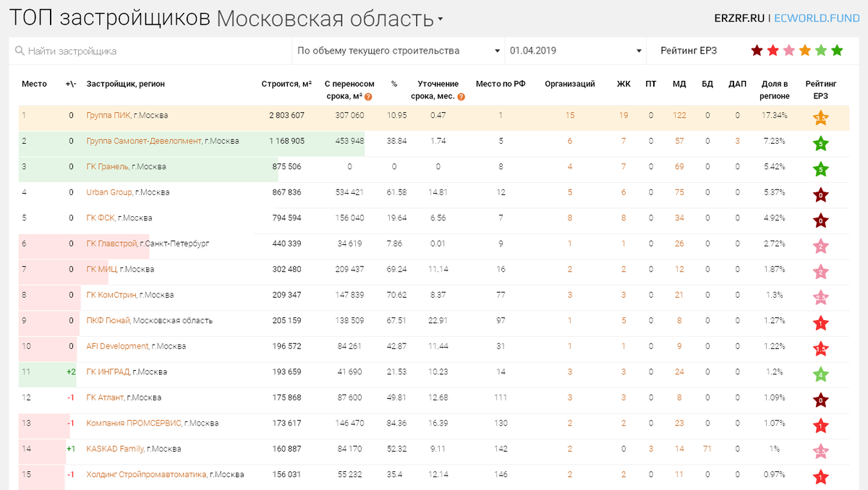This screenshot has height=490, width=868.
Task: Open the ГК Главстрой developer link
Action: [111, 244]
